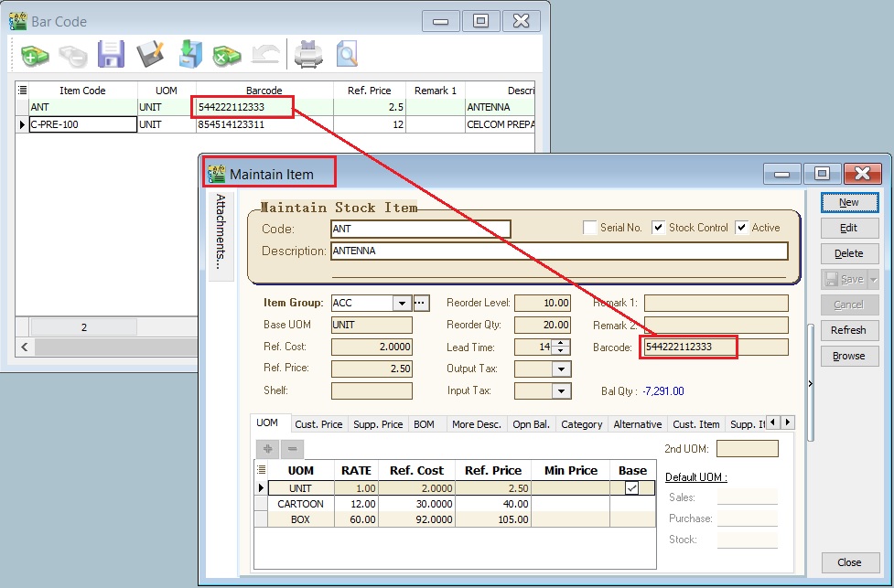Click the file cabinet download arrow icon
The height and width of the screenshot is (588, 894).
tap(189, 55)
